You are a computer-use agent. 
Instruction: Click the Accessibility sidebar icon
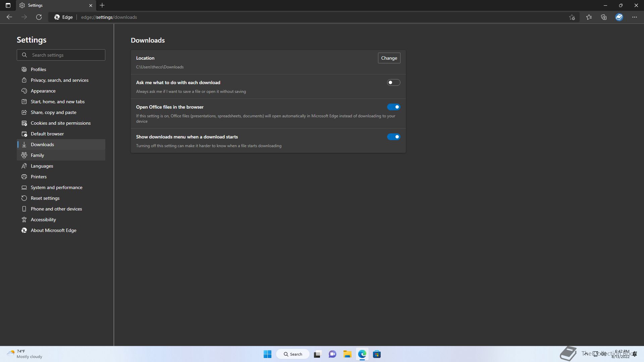(x=24, y=220)
